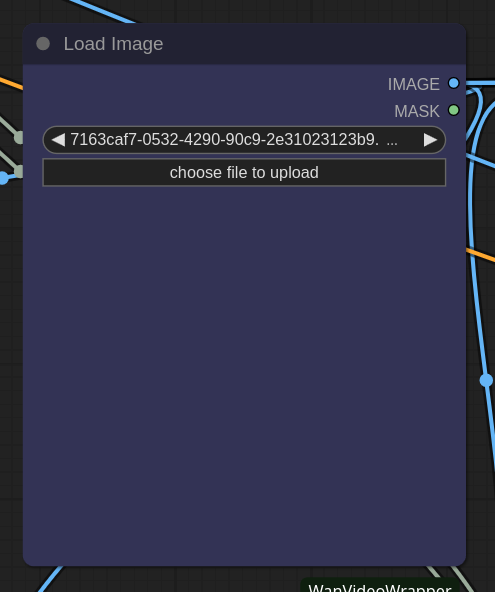495x592 pixels.
Task: Click the green MASK output slot
Action: pyautogui.click(x=453, y=110)
